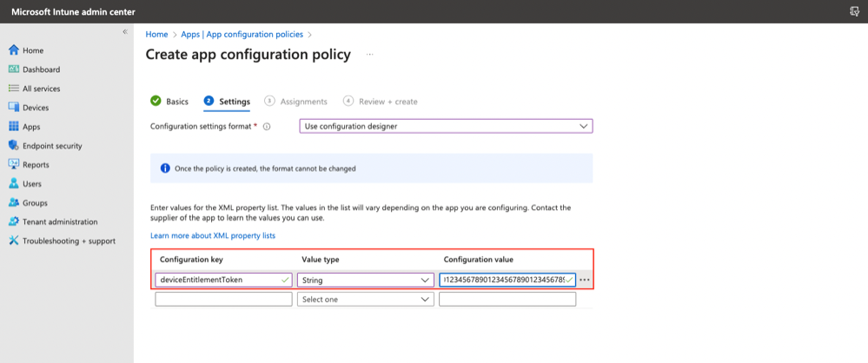Click the Dashboard icon in sidebar
868x363 pixels.
point(14,69)
